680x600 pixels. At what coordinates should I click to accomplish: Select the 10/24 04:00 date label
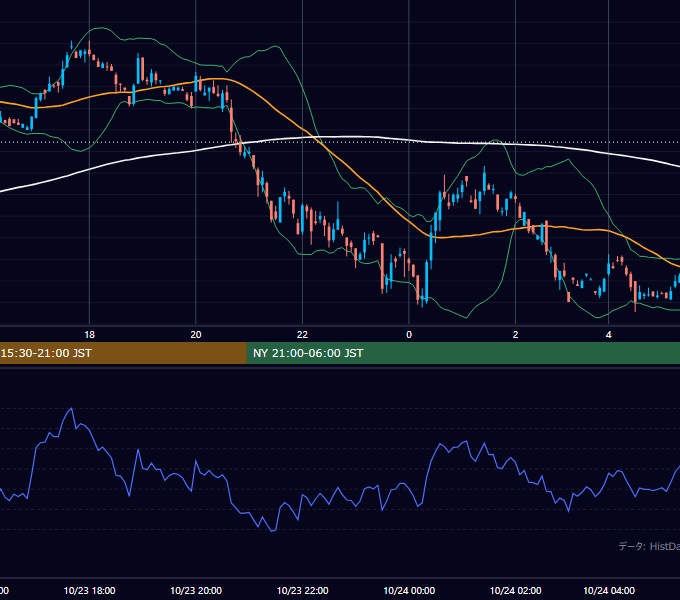click(609, 590)
